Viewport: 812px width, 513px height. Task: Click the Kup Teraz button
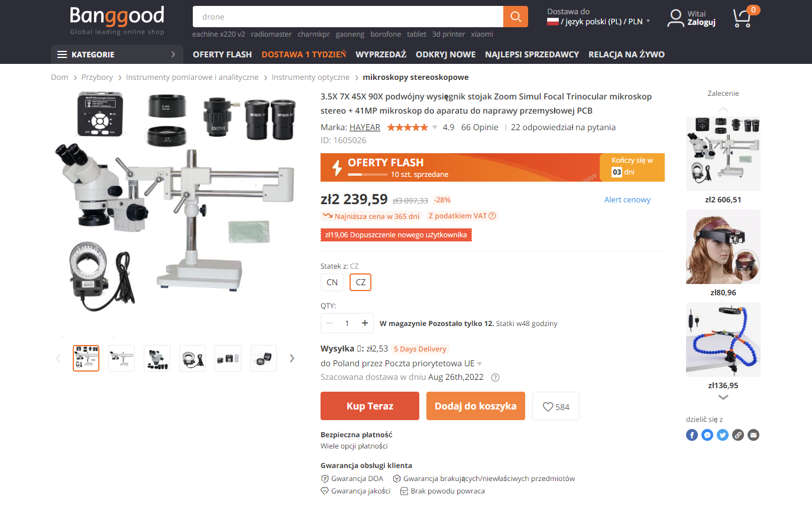tap(370, 406)
